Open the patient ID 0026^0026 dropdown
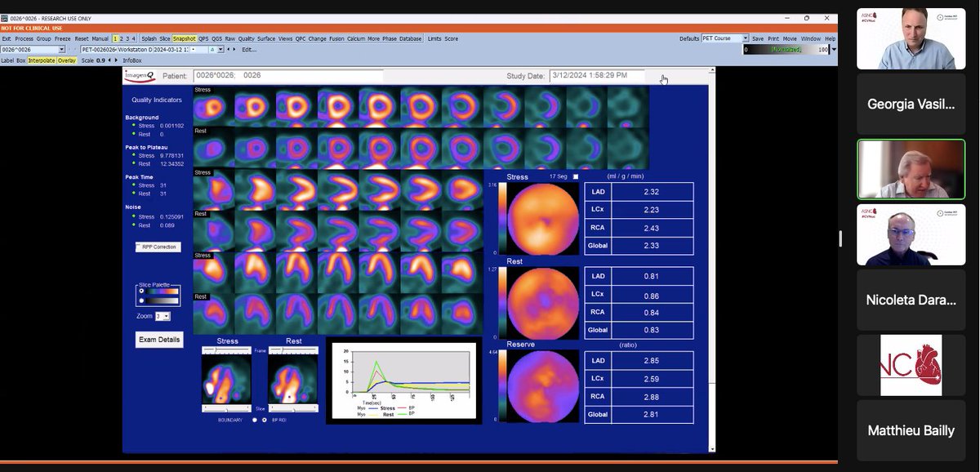 [62, 49]
